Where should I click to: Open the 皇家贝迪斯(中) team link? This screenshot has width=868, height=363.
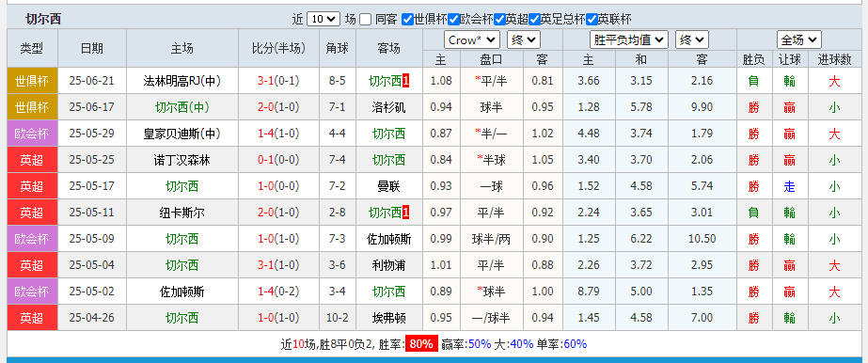click(x=182, y=134)
